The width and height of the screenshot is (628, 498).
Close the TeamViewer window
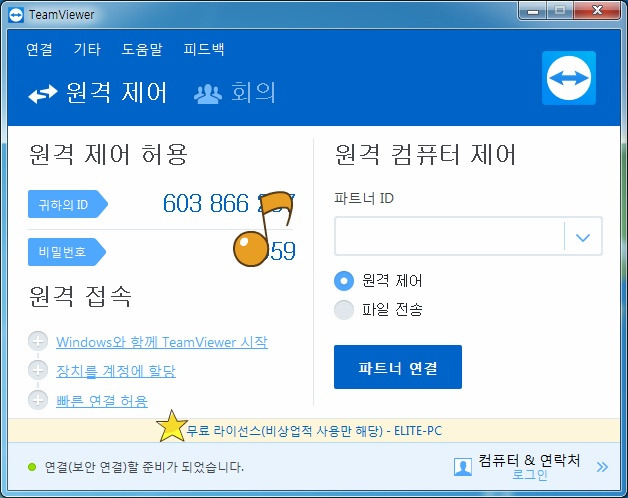tap(597, 11)
